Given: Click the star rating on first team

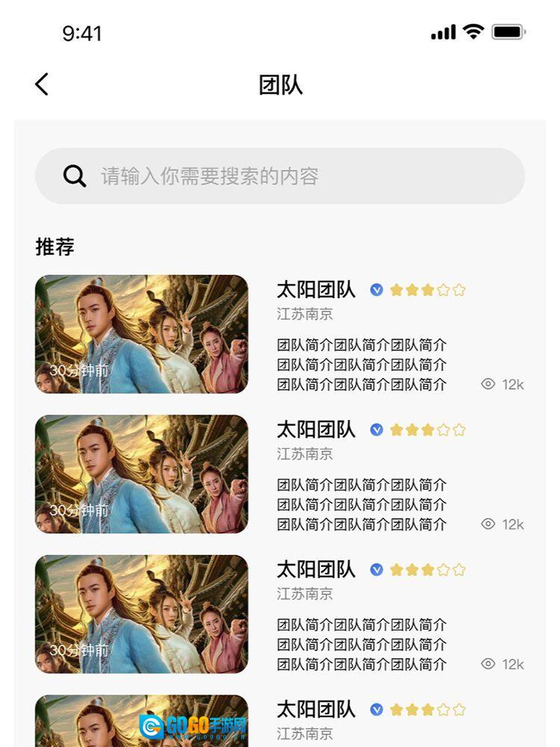Looking at the screenshot, I should (428, 290).
